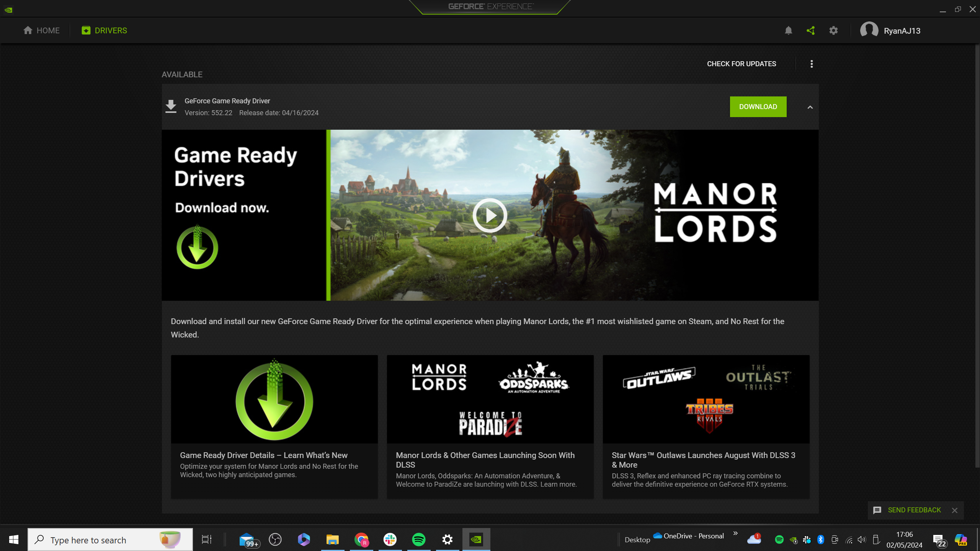The width and height of the screenshot is (980, 551).
Task: Open Google Chrome from taskbar
Action: [x=361, y=540]
